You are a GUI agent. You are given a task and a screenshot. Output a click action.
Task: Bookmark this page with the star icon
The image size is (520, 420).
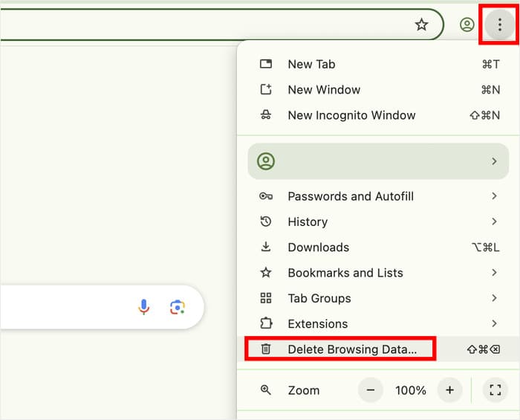pos(421,25)
